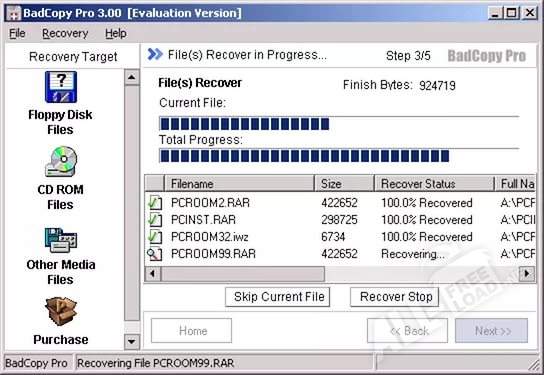The width and height of the screenshot is (544, 375).
Task: Click the BadCopy Pro title bar app icon
Action: tap(14, 13)
